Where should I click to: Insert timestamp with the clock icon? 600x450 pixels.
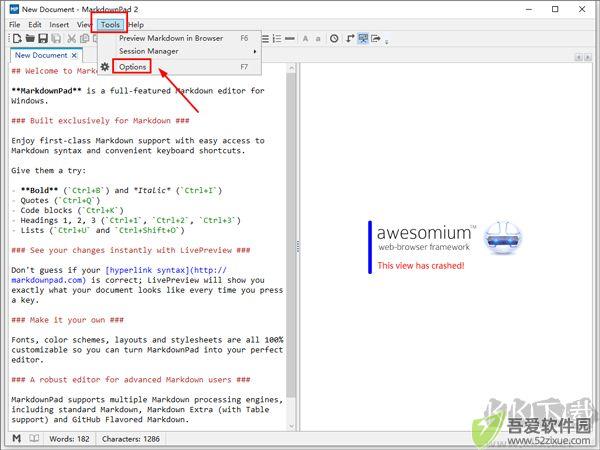coord(334,39)
